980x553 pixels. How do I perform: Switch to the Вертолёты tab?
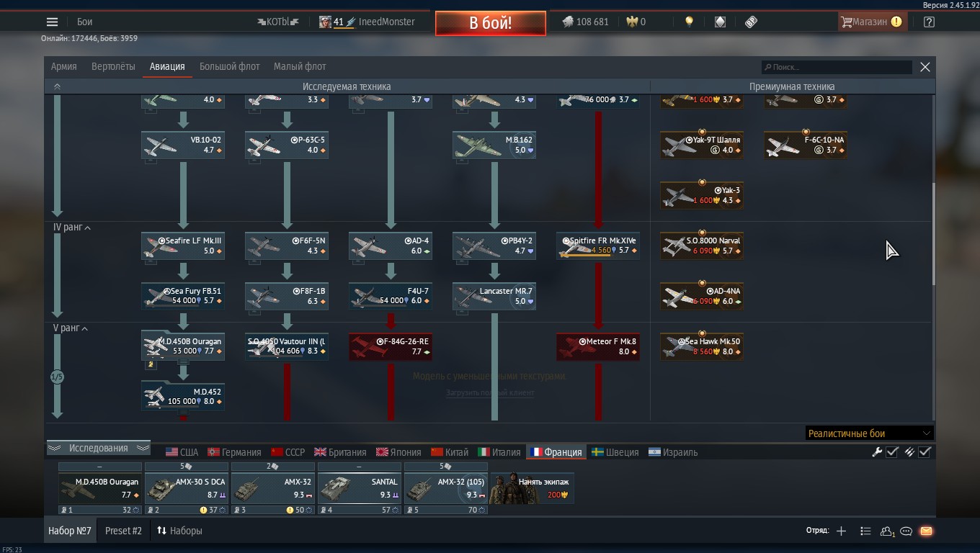click(113, 66)
